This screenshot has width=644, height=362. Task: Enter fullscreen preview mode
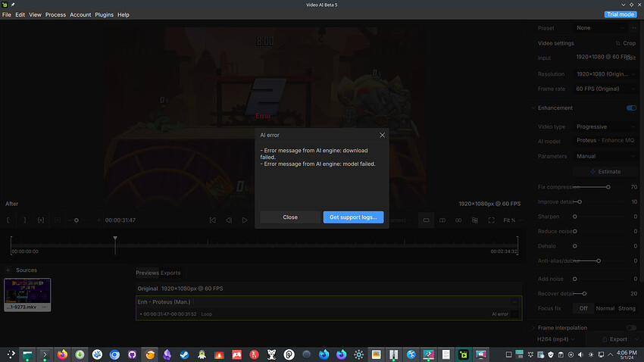coord(491,220)
